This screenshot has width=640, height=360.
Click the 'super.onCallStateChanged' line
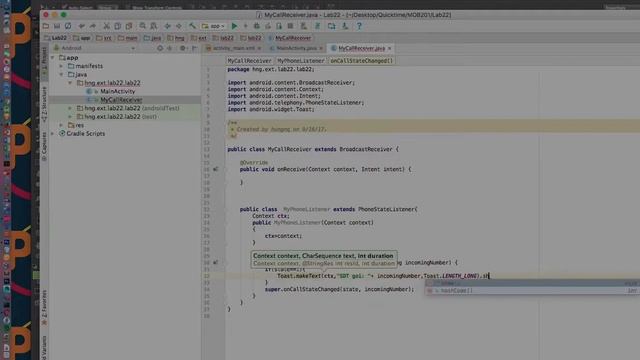click(x=339, y=289)
